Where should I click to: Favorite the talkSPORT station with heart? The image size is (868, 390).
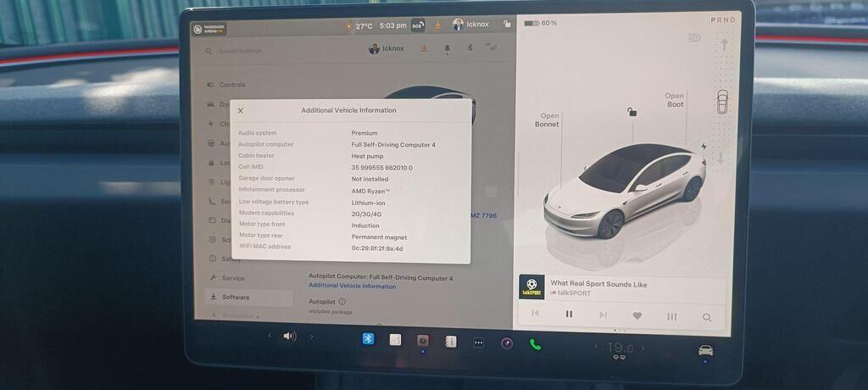tap(637, 315)
